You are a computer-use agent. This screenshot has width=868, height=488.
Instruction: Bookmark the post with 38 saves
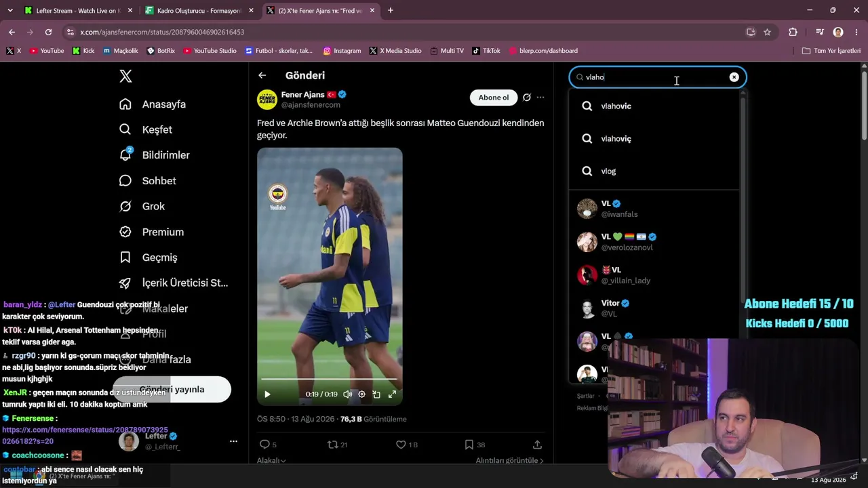(x=475, y=445)
